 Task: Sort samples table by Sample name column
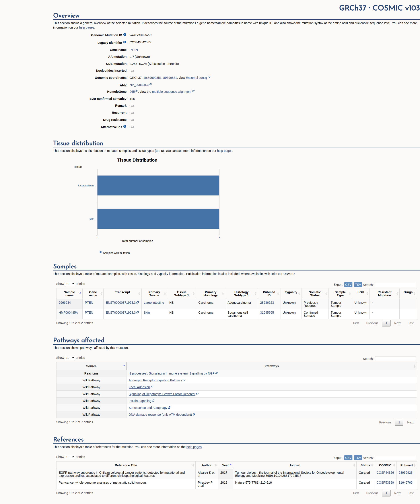click(69, 294)
